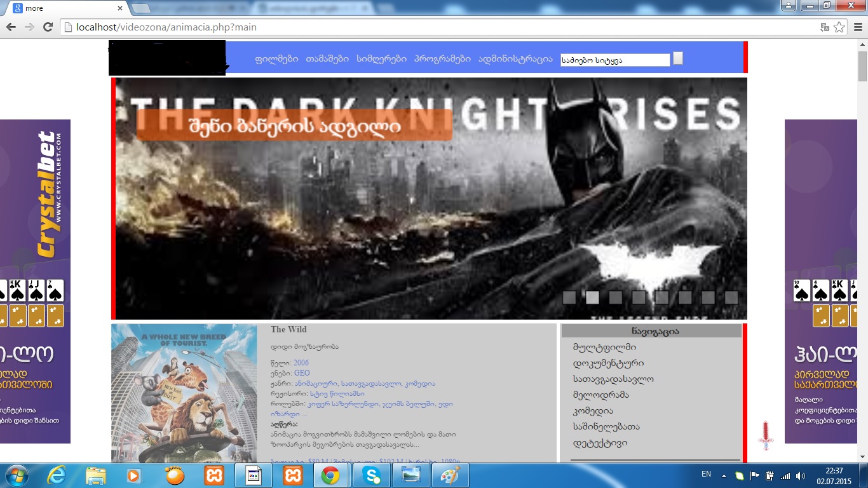Select კომედია in navigation panel
The width and height of the screenshot is (868, 488).
[x=593, y=411]
